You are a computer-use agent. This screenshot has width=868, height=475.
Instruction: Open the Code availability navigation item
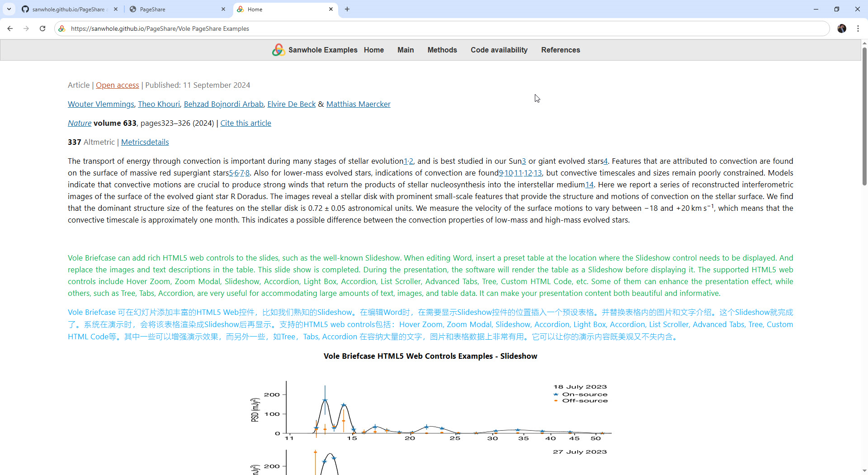[x=499, y=50]
